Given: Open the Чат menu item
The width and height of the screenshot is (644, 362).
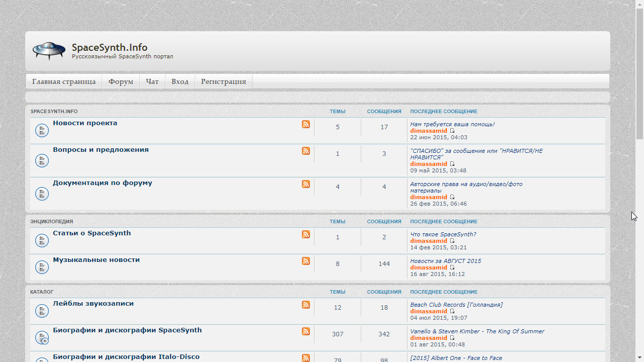Looking at the screenshot, I should coord(152,81).
